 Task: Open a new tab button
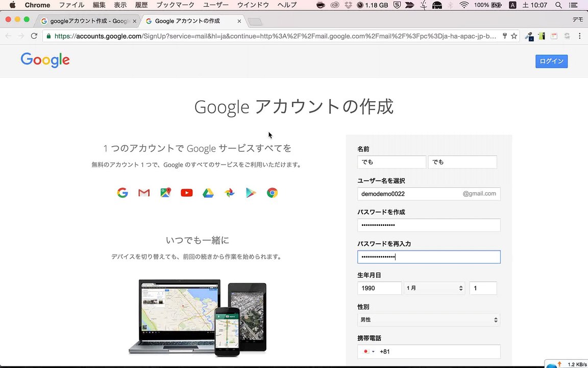click(255, 22)
